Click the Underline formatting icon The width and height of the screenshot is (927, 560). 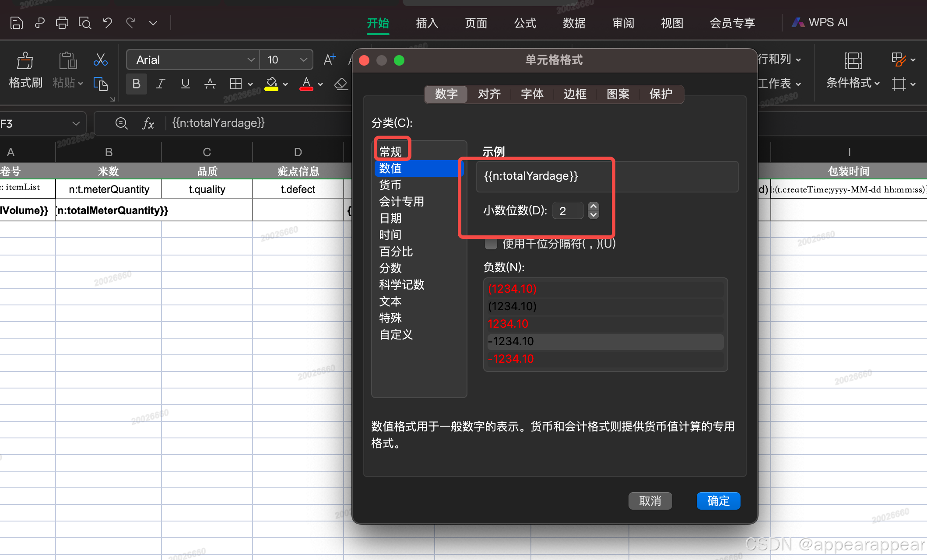pos(185,84)
